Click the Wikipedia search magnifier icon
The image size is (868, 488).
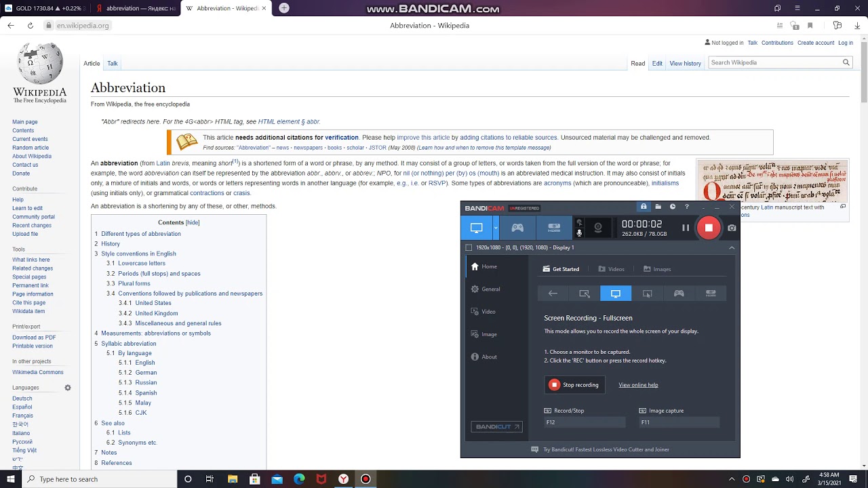pos(846,62)
